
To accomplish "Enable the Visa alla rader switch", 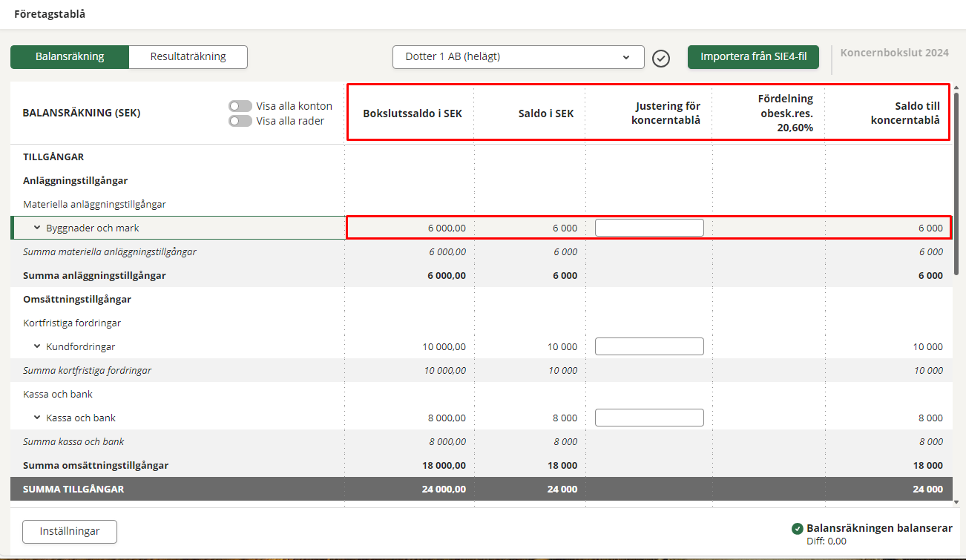I will [240, 121].
